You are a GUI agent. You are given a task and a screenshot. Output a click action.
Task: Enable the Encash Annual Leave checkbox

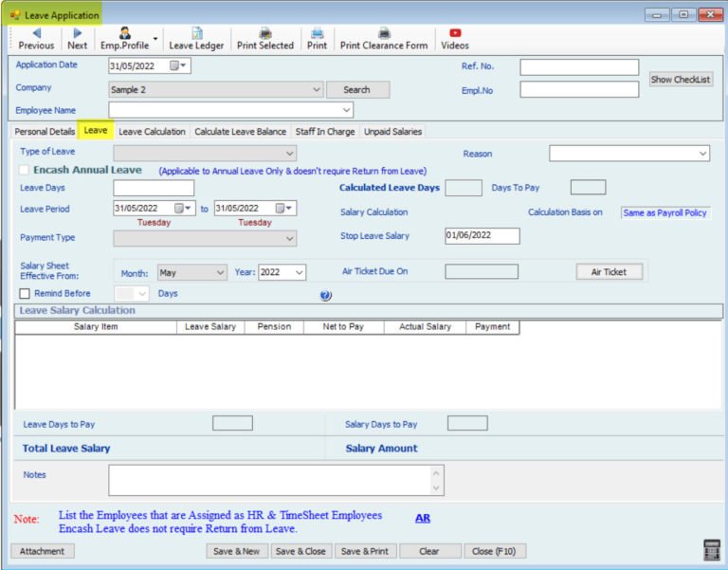(25, 170)
